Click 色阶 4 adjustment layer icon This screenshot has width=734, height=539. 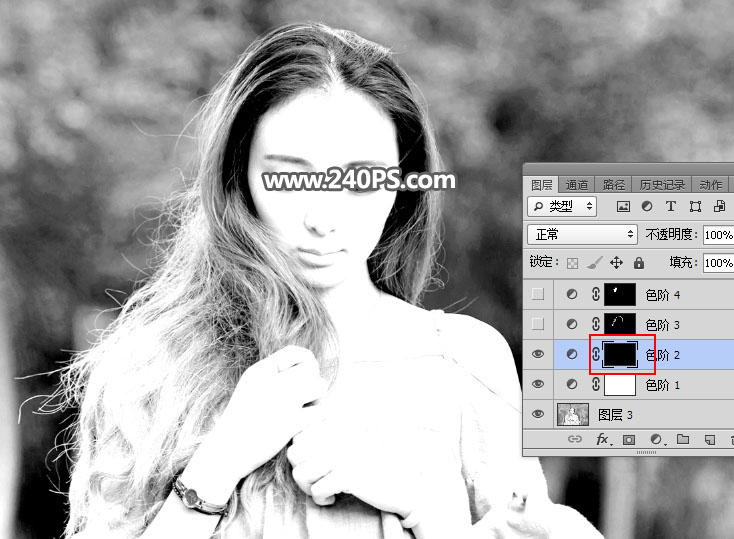tap(572, 295)
